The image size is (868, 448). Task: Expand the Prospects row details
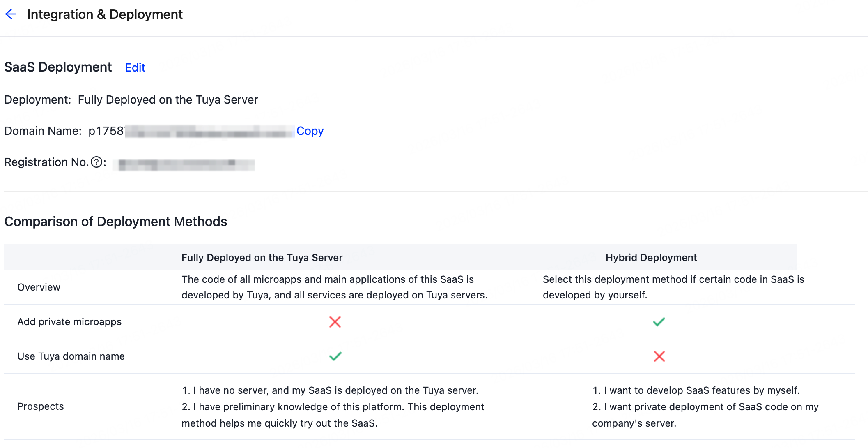pos(40,406)
